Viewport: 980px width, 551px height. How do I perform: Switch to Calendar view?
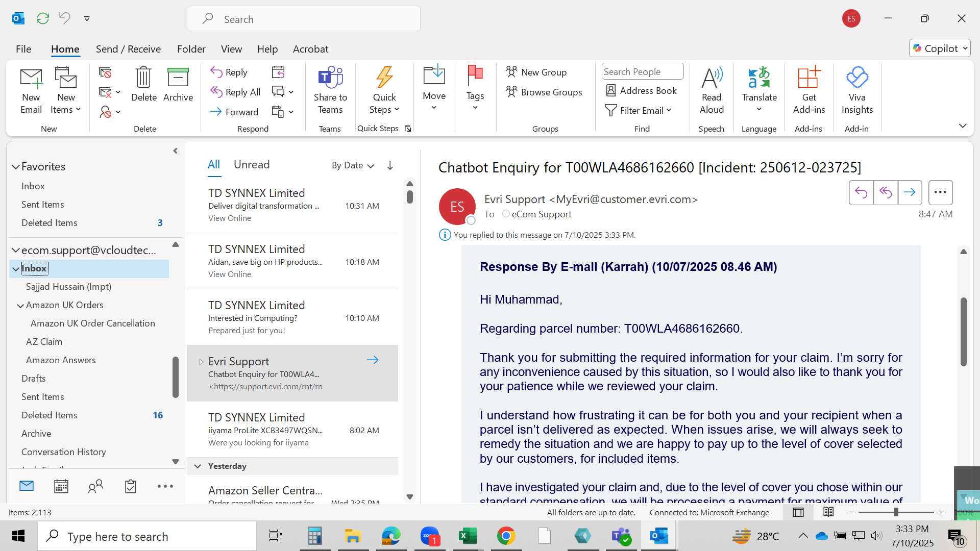61,486
